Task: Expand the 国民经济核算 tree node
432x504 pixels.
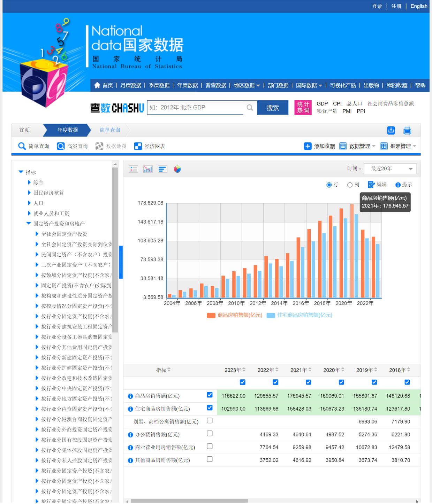Action: click(29, 193)
